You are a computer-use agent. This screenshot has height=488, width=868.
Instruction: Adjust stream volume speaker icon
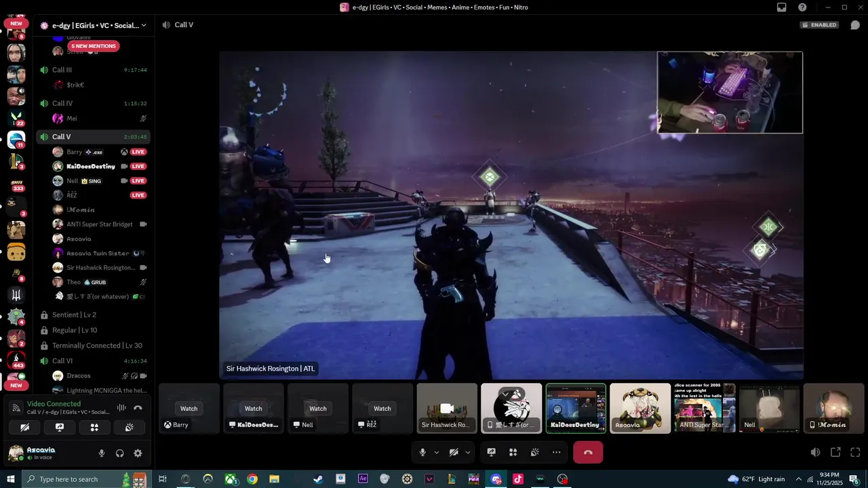click(815, 452)
